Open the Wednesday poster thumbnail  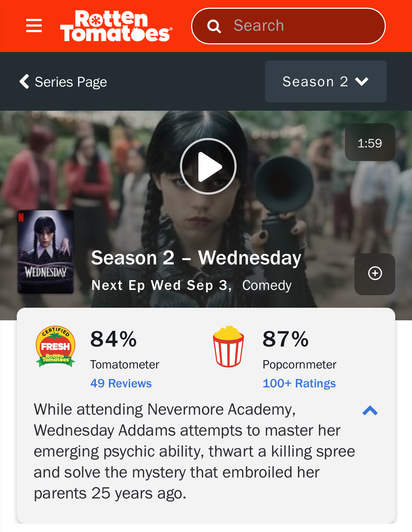46,252
